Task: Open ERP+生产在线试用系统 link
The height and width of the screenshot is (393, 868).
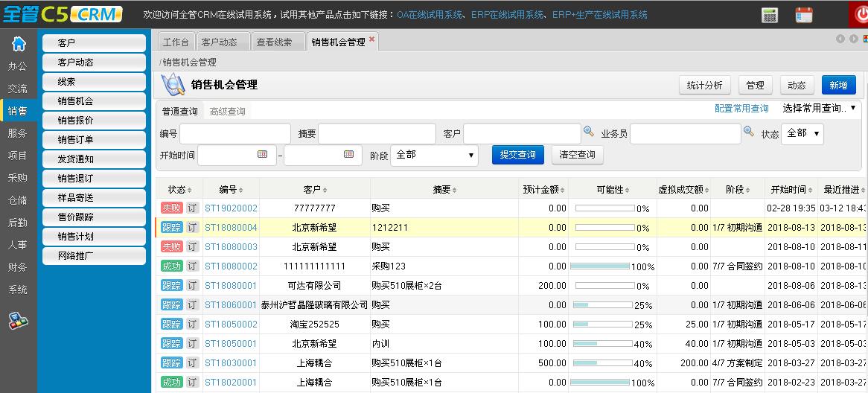Action: [x=600, y=14]
